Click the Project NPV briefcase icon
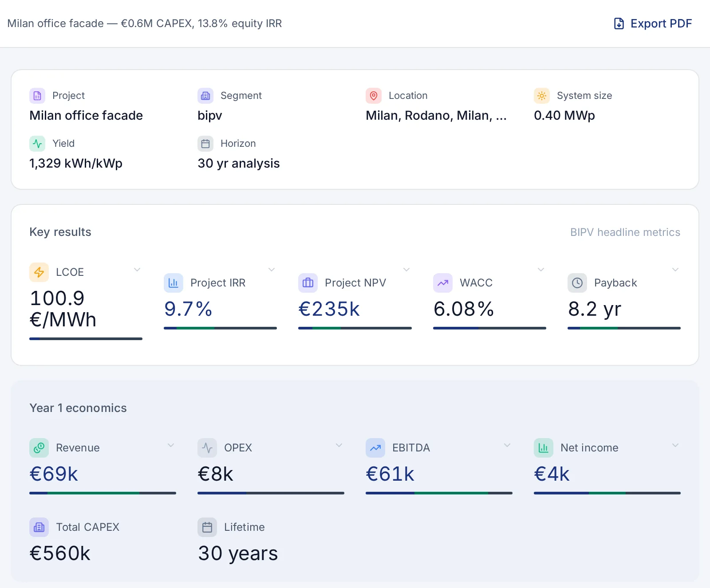 point(308,282)
